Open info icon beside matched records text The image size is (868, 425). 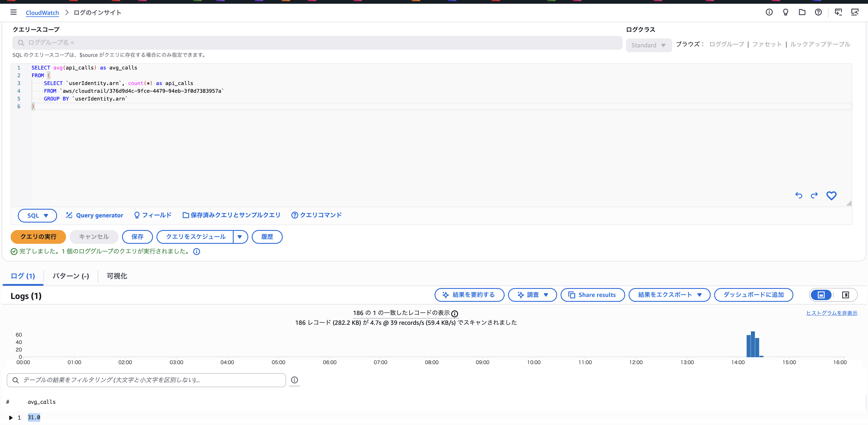click(x=455, y=314)
